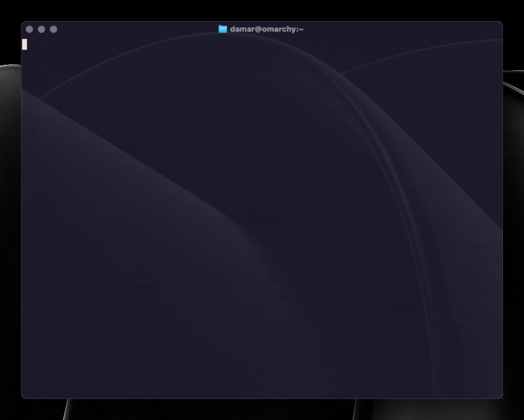The image size is (524, 420).
Task: Minimize the terminal using the middle dot
Action: pyautogui.click(x=41, y=29)
